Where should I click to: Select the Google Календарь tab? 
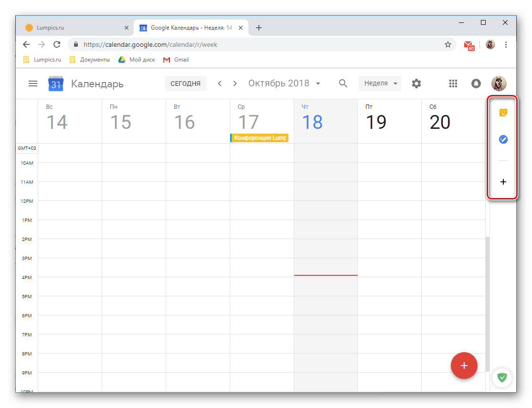tap(192, 28)
